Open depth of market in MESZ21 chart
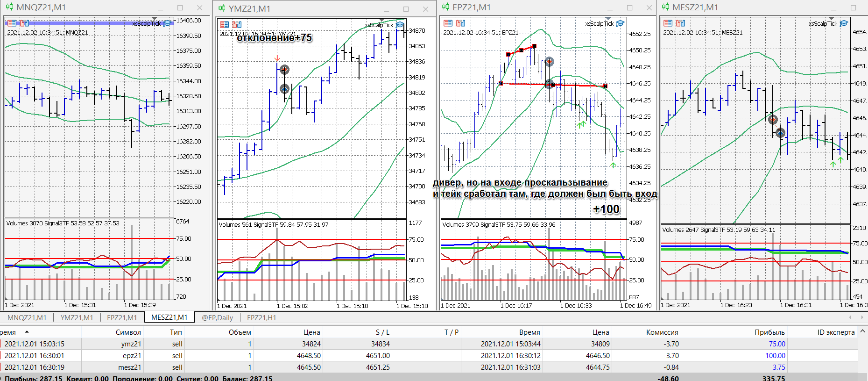Viewport: 868px width, 381px height. pos(681,23)
